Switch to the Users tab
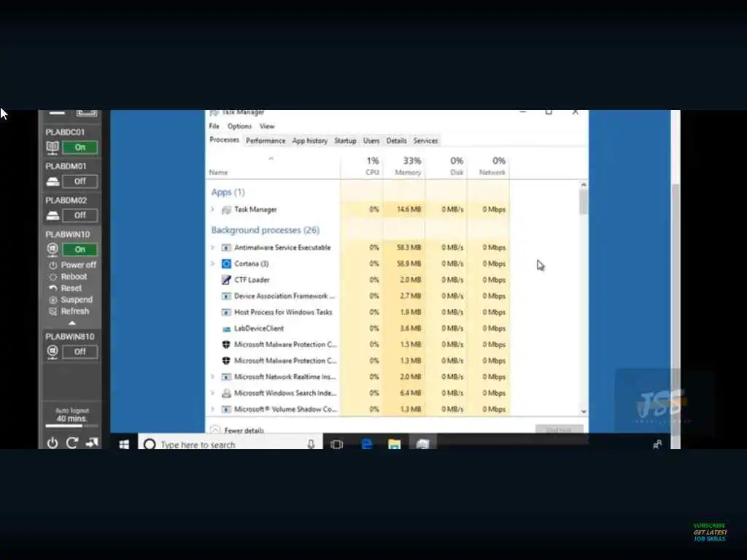 [x=371, y=141]
